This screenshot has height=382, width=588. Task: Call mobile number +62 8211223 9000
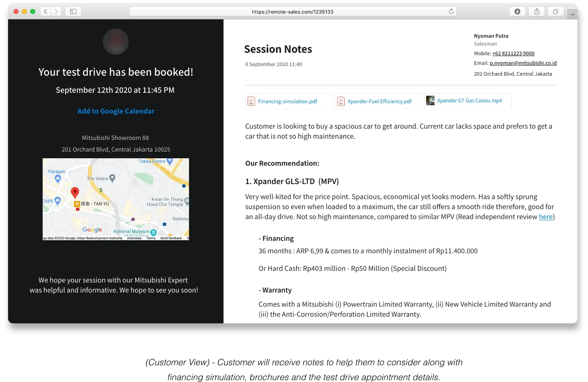click(513, 53)
